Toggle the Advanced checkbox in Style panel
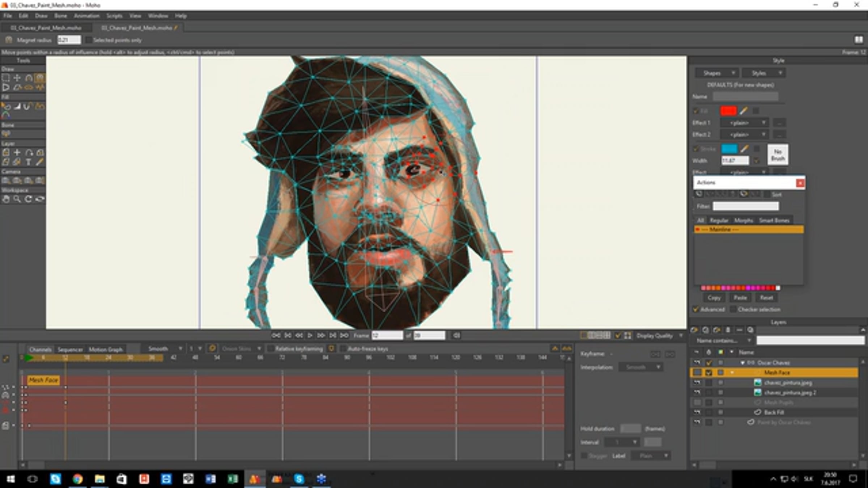 click(x=695, y=309)
